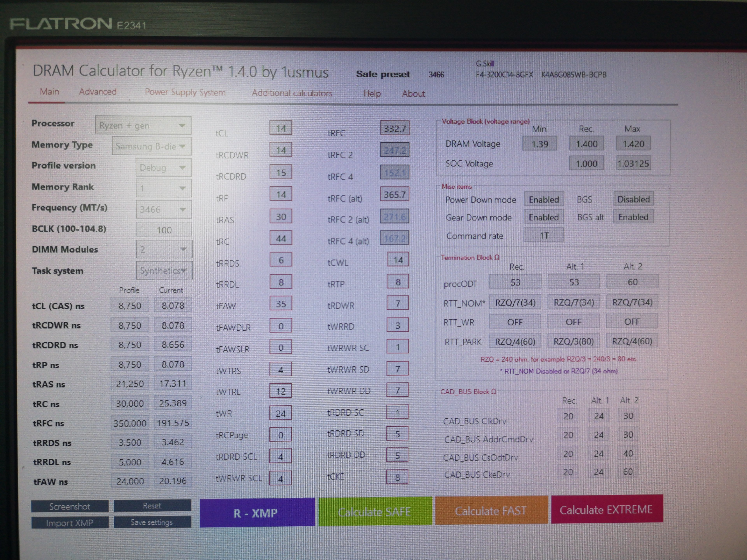The width and height of the screenshot is (747, 560).
Task: Click the Import XMP button
Action: pyautogui.click(x=70, y=523)
